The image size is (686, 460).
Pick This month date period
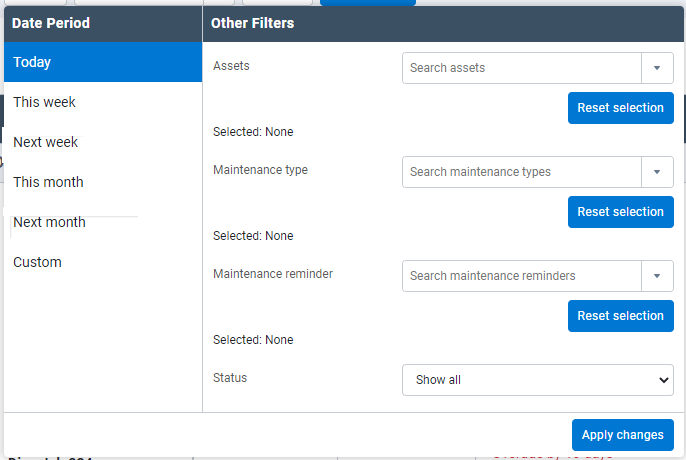click(102, 182)
